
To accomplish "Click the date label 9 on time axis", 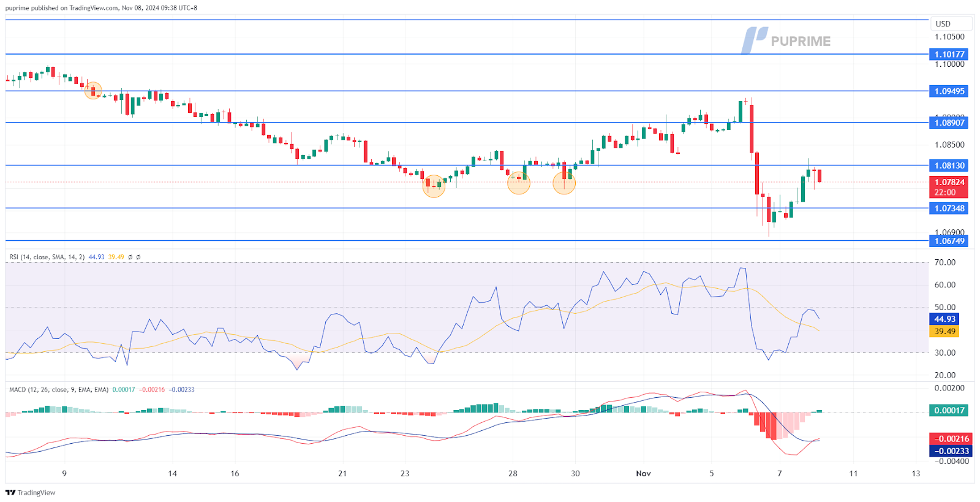I will point(64,474).
